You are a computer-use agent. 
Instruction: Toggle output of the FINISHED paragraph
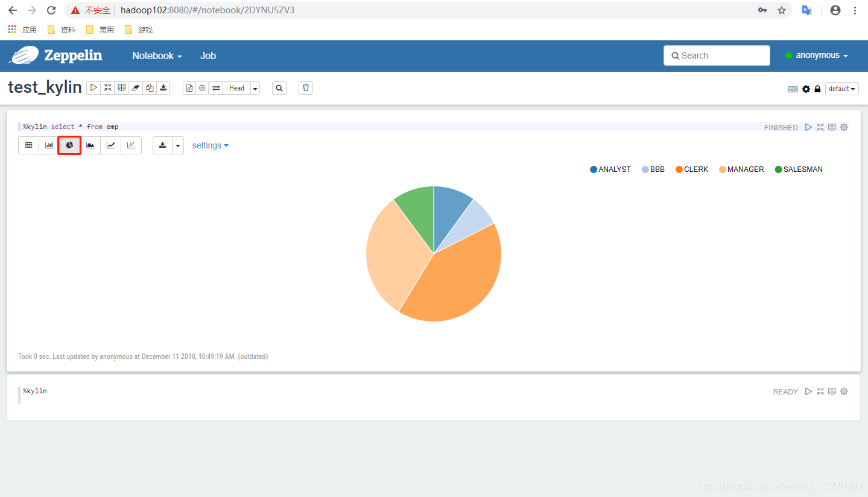click(832, 127)
